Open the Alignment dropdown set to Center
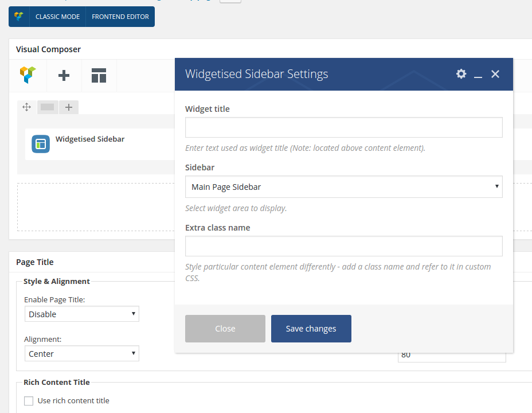This screenshot has height=413, width=532. pos(81,353)
